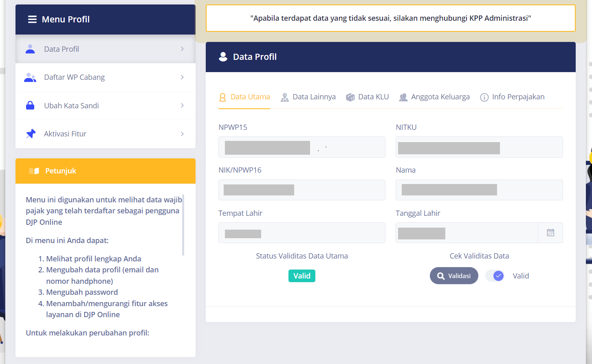The height and width of the screenshot is (364, 592).
Task: Click the Petunjuk book icon
Action: [34, 171]
